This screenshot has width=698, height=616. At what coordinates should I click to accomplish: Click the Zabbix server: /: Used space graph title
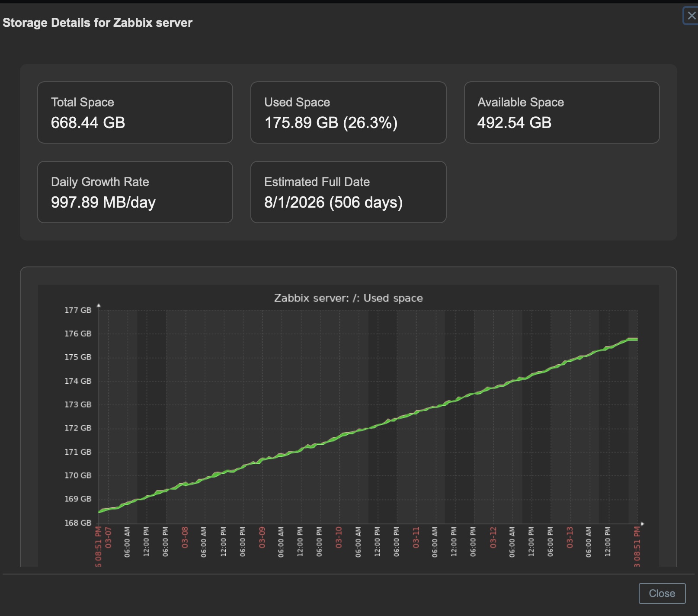point(349,298)
